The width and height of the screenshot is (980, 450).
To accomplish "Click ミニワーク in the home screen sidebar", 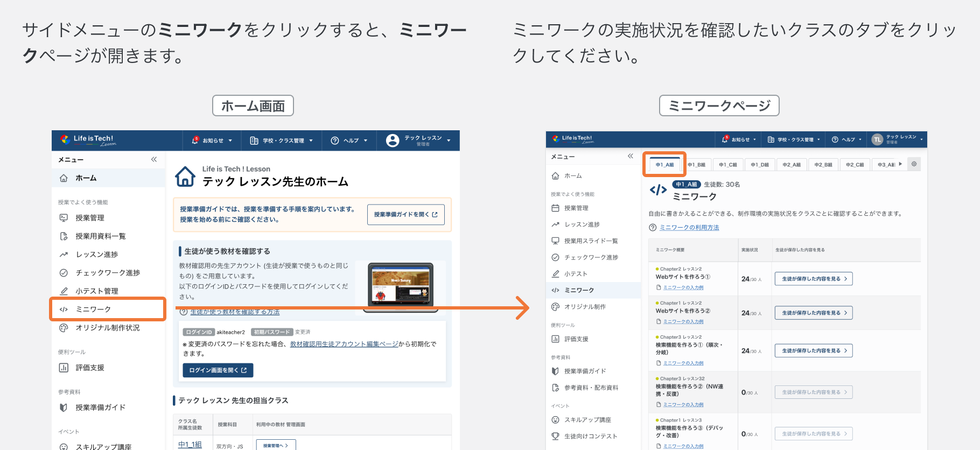I will [x=108, y=310].
